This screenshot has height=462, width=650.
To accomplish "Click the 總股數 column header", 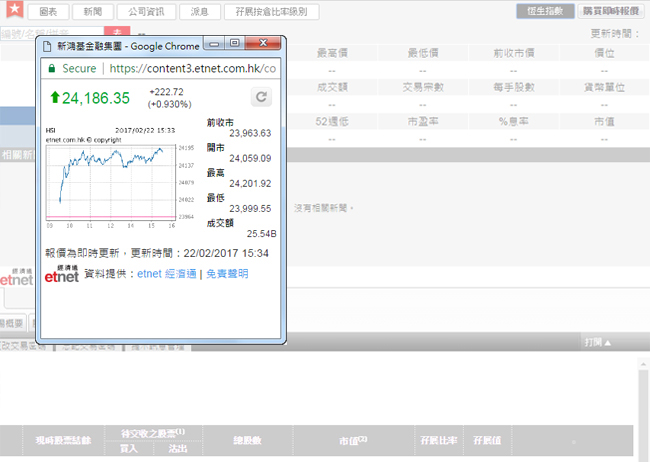I will (x=247, y=440).
